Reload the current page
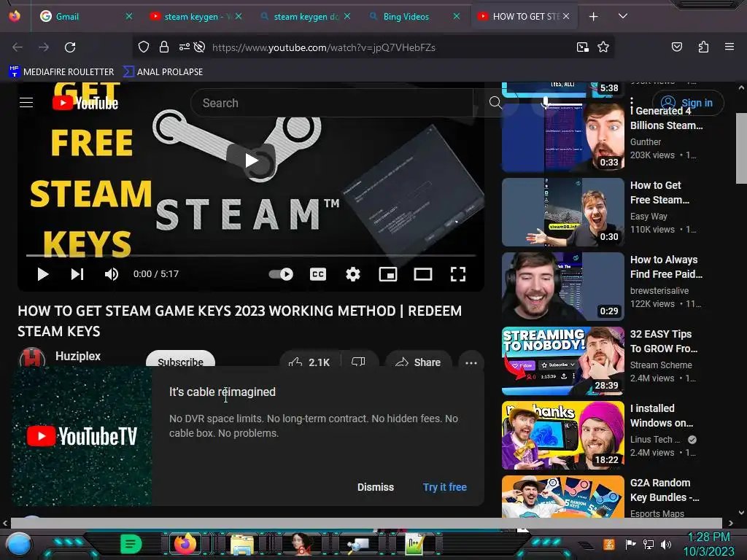The image size is (747, 560). pyautogui.click(x=70, y=47)
